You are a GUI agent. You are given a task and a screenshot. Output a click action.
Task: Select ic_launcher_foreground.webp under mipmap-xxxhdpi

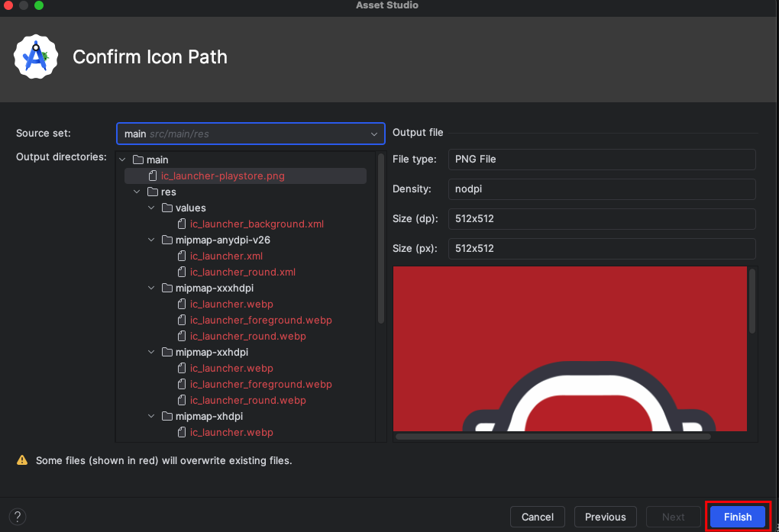[x=261, y=320]
